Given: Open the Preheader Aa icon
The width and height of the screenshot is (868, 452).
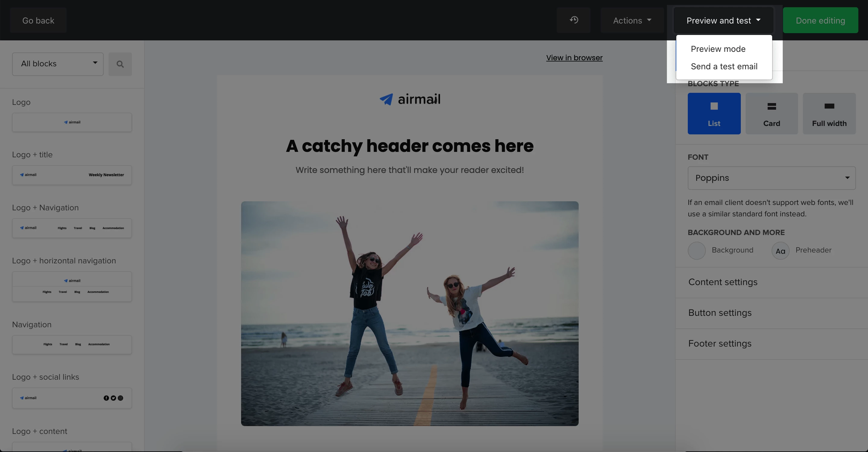Looking at the screenshot, I should point(780,251).
